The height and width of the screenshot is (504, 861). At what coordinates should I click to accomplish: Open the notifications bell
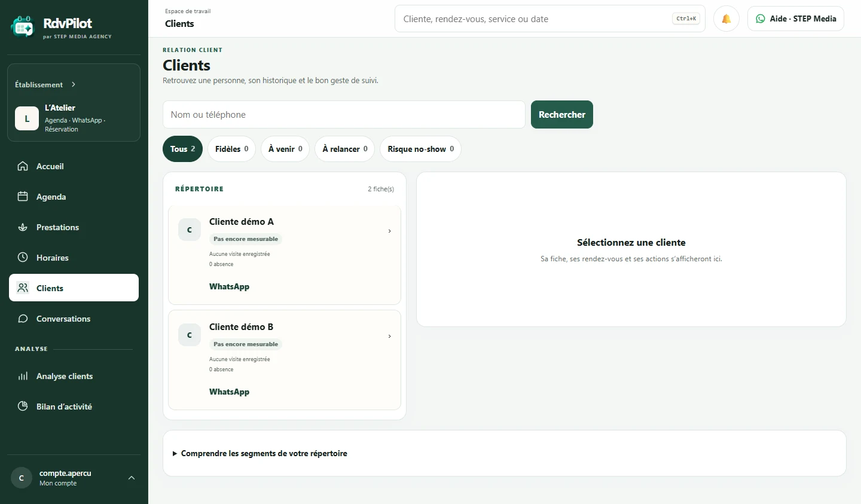click(x=726, y=19)
